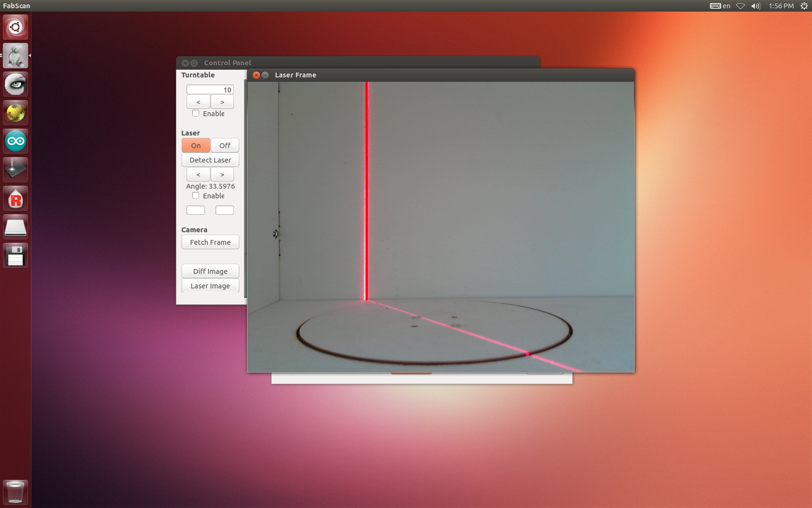Rotate turntable with the left arrow button
812x508 pixels.
tap(198, 102)
